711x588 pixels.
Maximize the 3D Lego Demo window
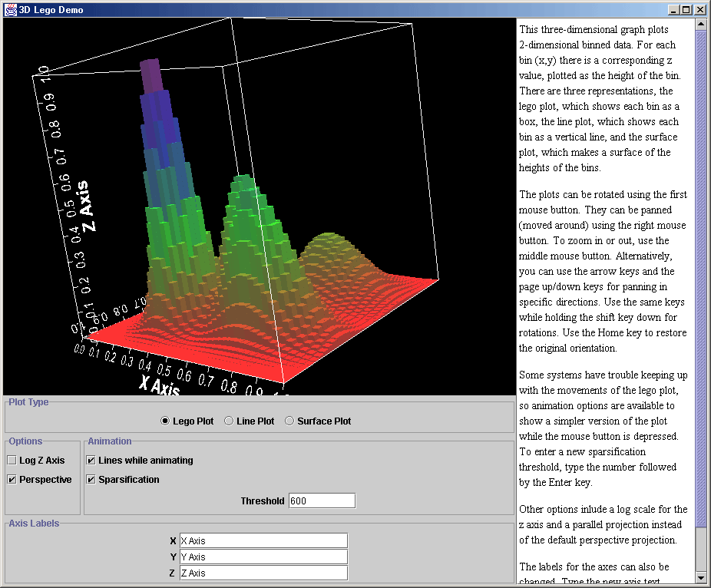[686, 10]
